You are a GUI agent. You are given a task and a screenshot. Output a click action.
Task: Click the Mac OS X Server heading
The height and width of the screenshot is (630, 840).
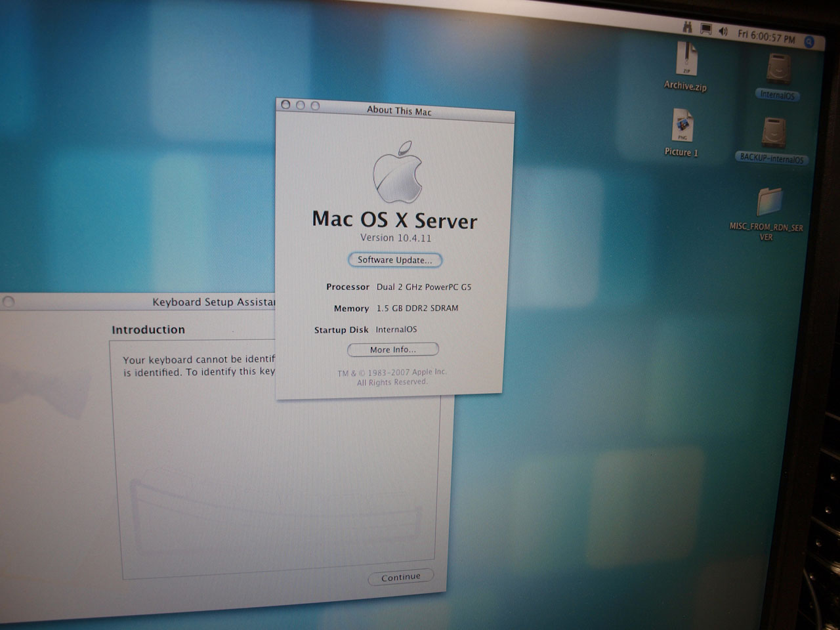click(x=394, y=219)
